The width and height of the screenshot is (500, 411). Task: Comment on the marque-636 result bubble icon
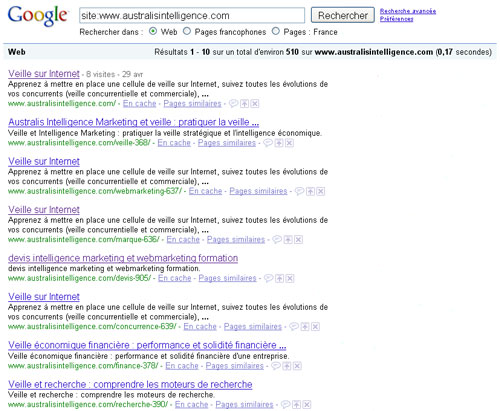click(x=277, y=239)
